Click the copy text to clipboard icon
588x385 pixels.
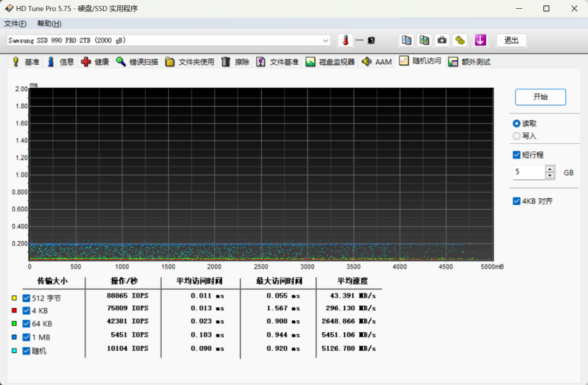[x=406, y=40]
